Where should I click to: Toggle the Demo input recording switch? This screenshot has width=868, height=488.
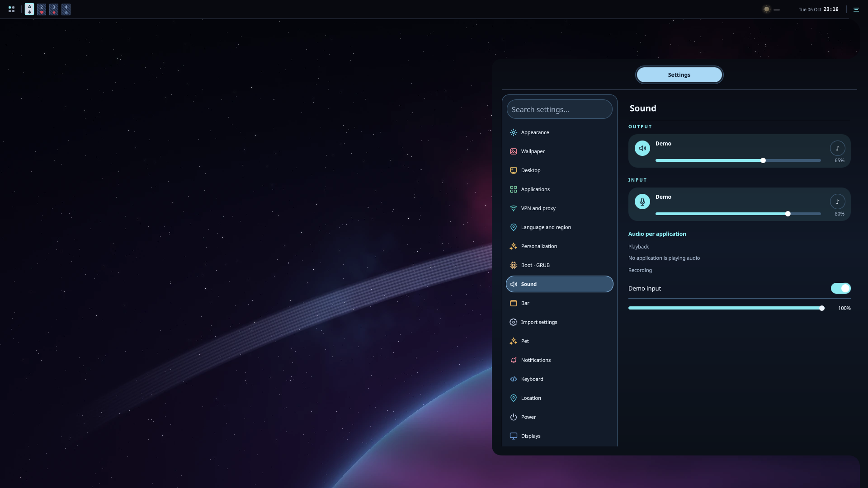point(840,288)
